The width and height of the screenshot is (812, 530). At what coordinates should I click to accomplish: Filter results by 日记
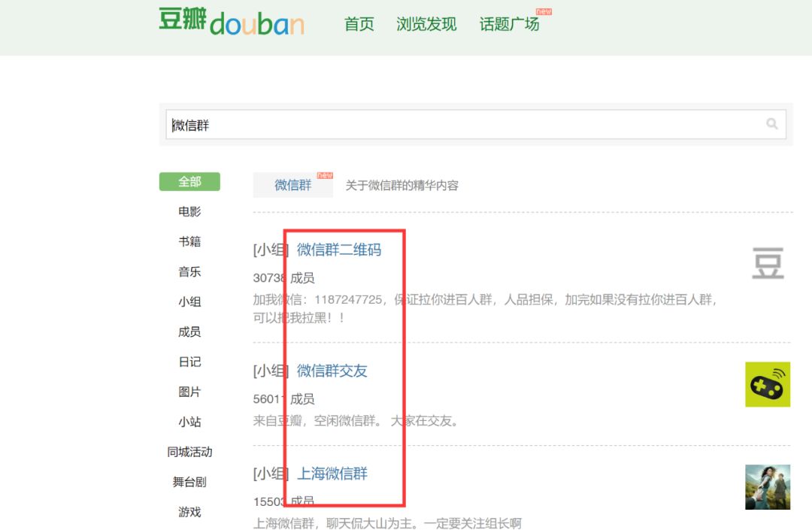189,362
